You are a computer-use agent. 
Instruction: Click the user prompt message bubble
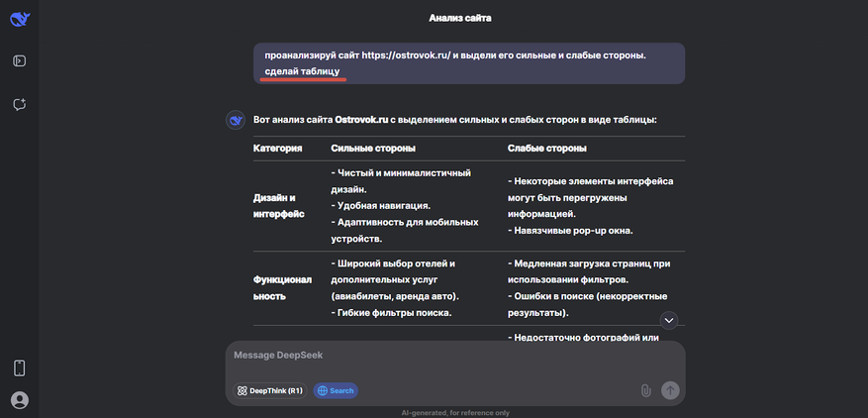tap(468, 63)
